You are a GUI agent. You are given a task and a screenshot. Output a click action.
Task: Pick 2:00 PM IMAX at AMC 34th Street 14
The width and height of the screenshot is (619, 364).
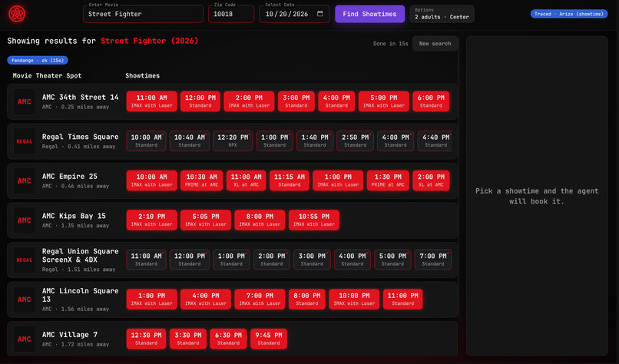249,101
